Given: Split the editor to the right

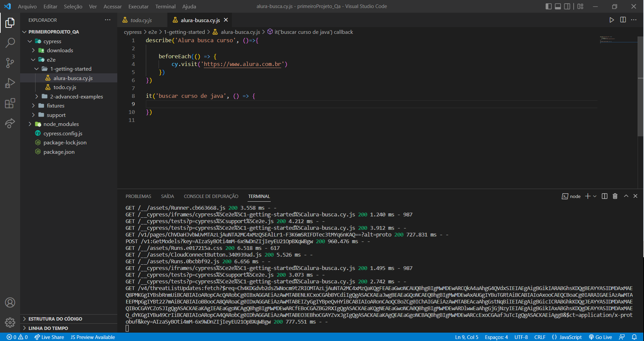Looking at the screenshot, I should click(623, 20).
